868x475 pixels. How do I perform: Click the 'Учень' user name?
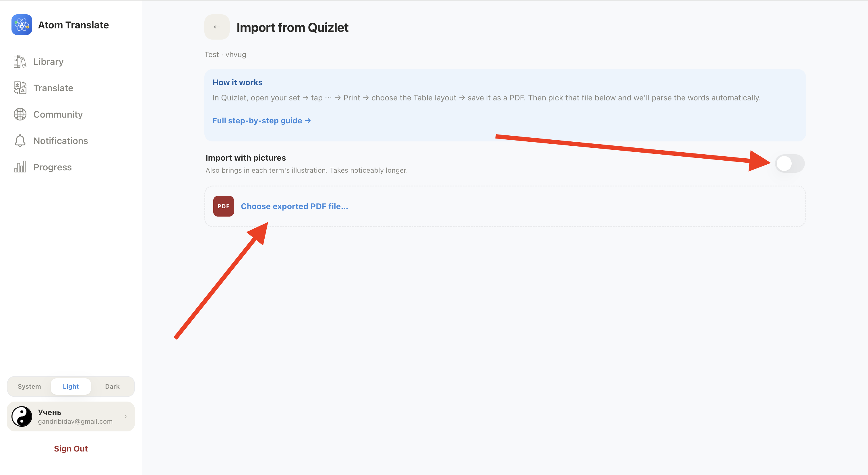coord(50,412)
